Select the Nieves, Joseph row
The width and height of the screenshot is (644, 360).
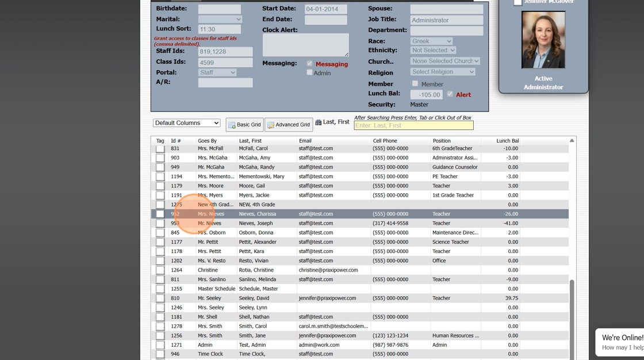360,223
